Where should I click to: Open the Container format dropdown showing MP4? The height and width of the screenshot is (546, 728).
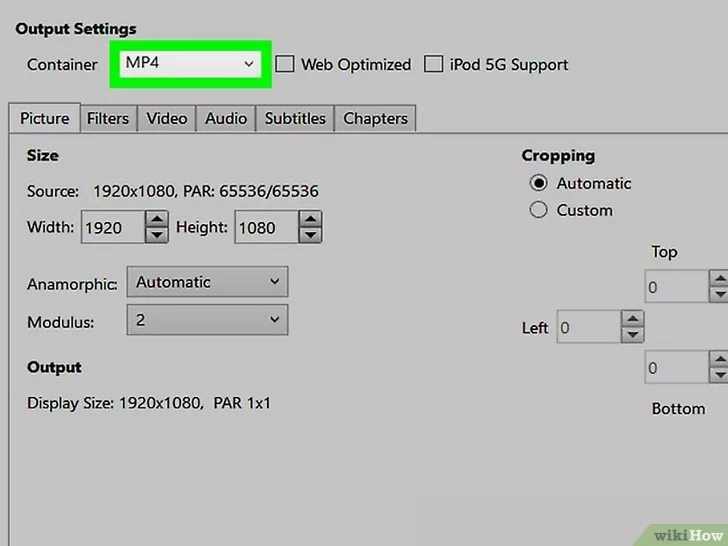[190, 64]
